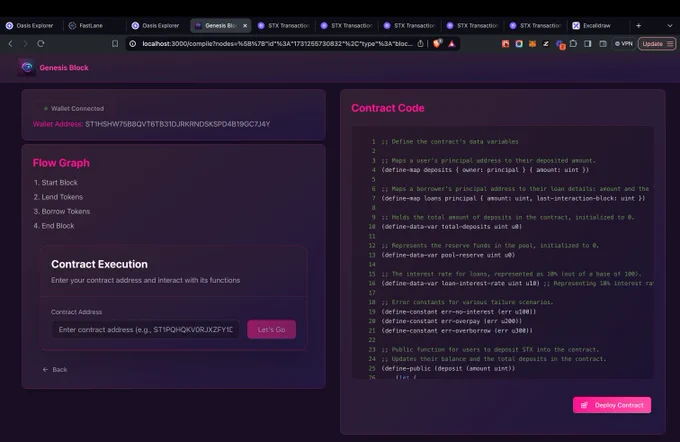This screenshot has height=442, width=680.
Task: Click the Genesis Block logo icon
Action: 27,67
